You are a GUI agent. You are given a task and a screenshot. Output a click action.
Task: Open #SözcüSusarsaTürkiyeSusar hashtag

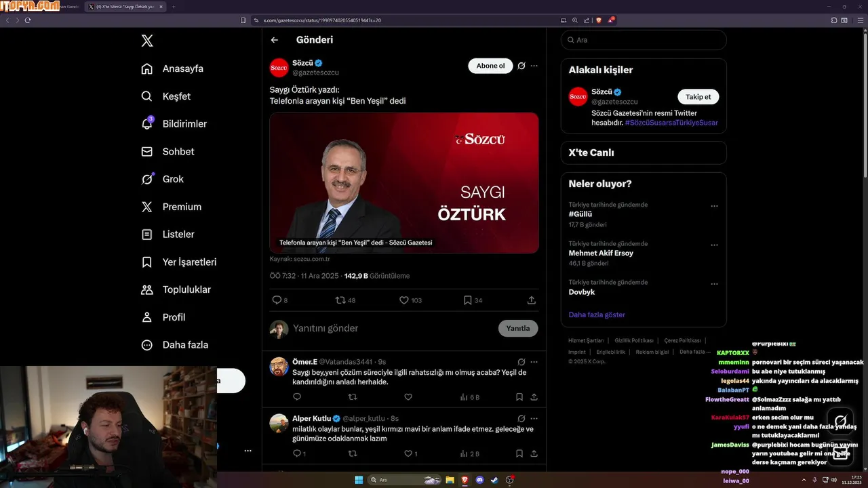(x=671, y=123)
